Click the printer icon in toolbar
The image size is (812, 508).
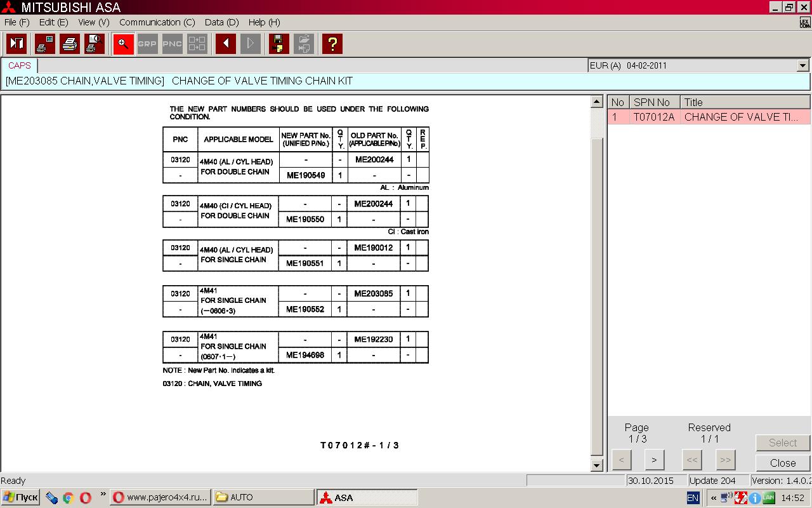[x=70, y=44]
